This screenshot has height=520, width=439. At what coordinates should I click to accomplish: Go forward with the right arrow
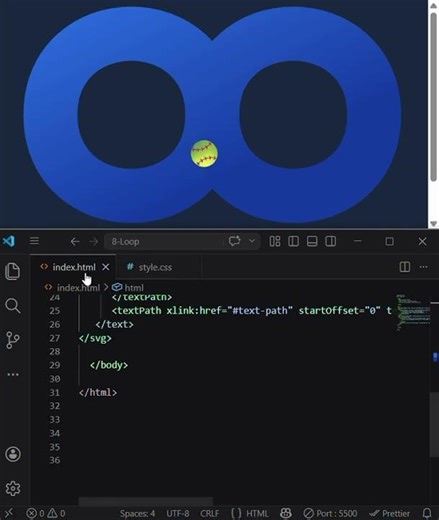[94, 241]
